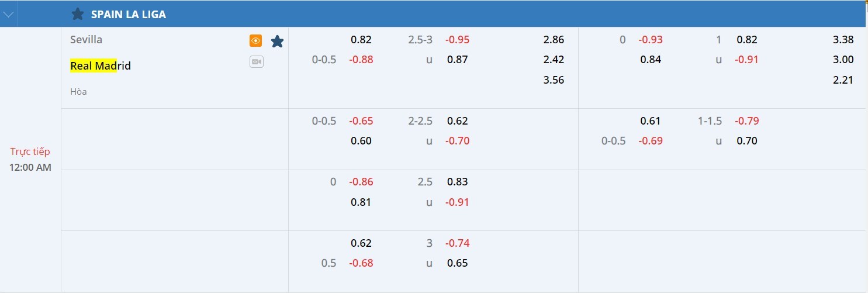
Task: Click the handicap odds -0.88
Action: point(361,59)
